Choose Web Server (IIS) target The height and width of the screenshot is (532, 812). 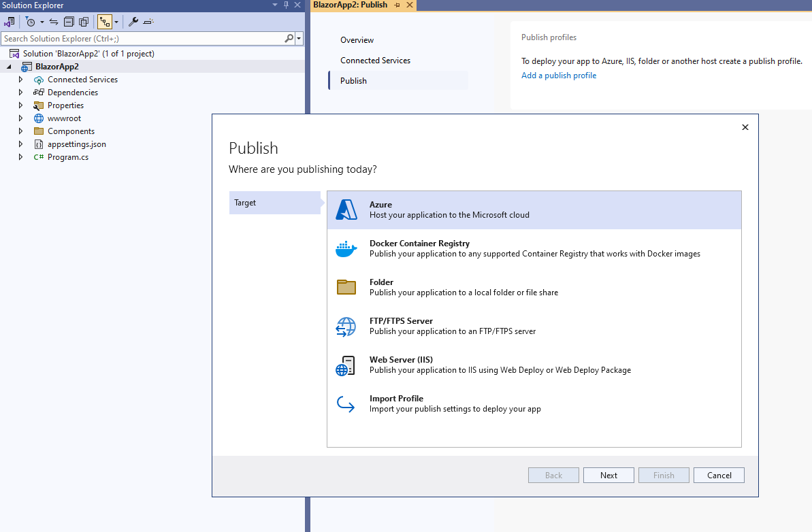coord(534,365)
